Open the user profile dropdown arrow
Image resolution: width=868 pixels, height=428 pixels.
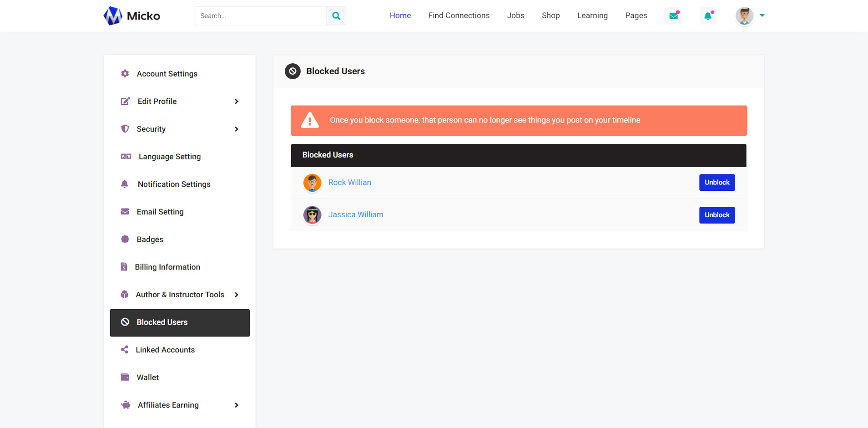click(x=762, y=15)
